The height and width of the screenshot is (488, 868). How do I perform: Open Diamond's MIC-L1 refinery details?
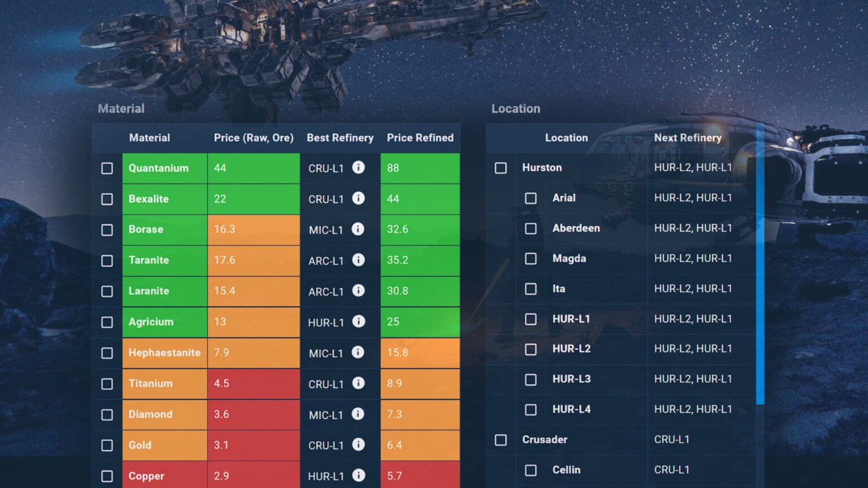point(359,415)
